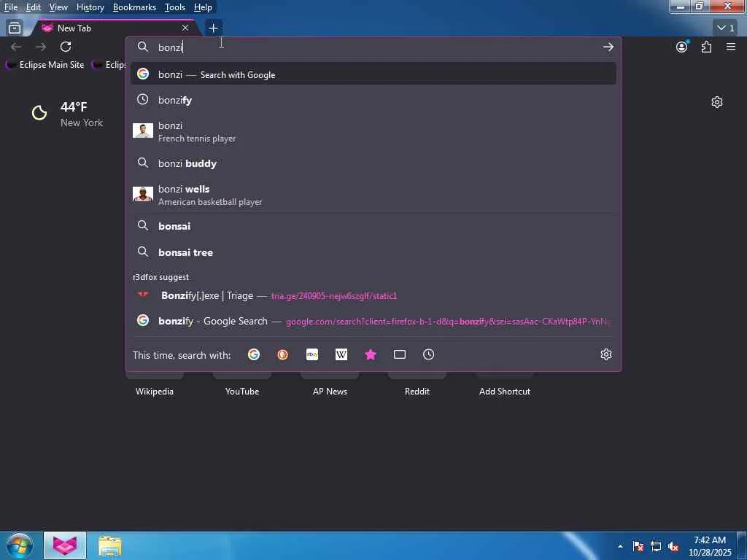Click the weather moon icon
Screen dimensions: 747x560
tap(39, 113)
